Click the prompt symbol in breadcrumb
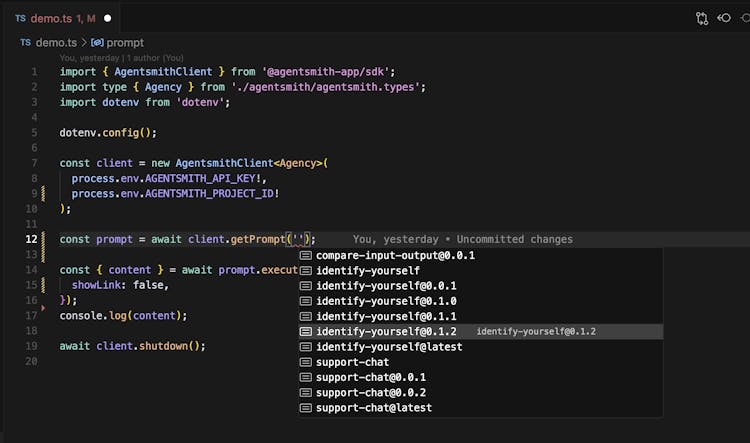The image size is (750, 443). pos(125,43)
